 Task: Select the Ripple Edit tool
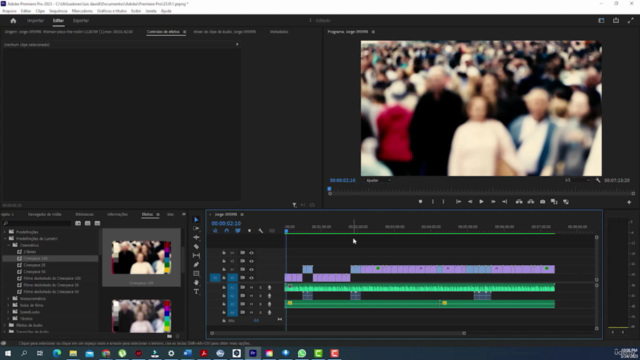[196, 238]
